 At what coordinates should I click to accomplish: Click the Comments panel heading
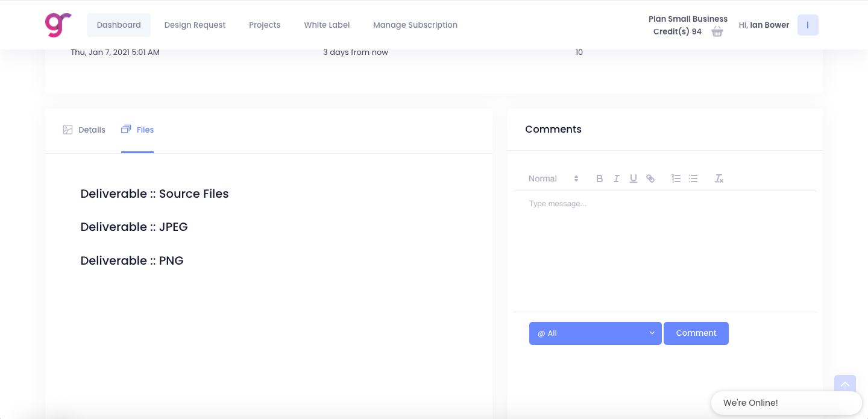pos(553,129)
